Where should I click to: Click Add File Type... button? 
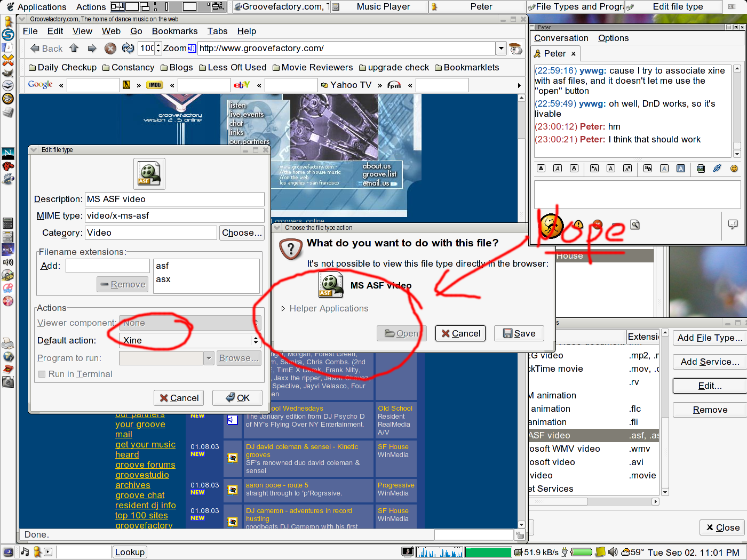(x=710, y=338)
